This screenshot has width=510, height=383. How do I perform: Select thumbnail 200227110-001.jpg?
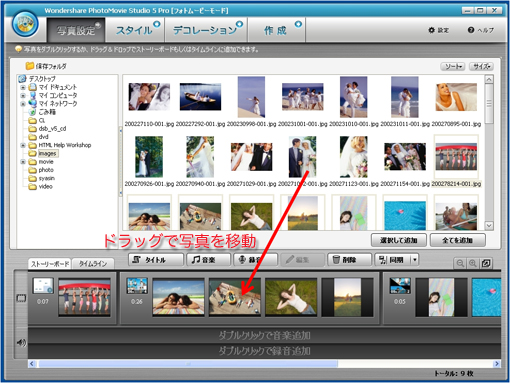coord(149,97)
